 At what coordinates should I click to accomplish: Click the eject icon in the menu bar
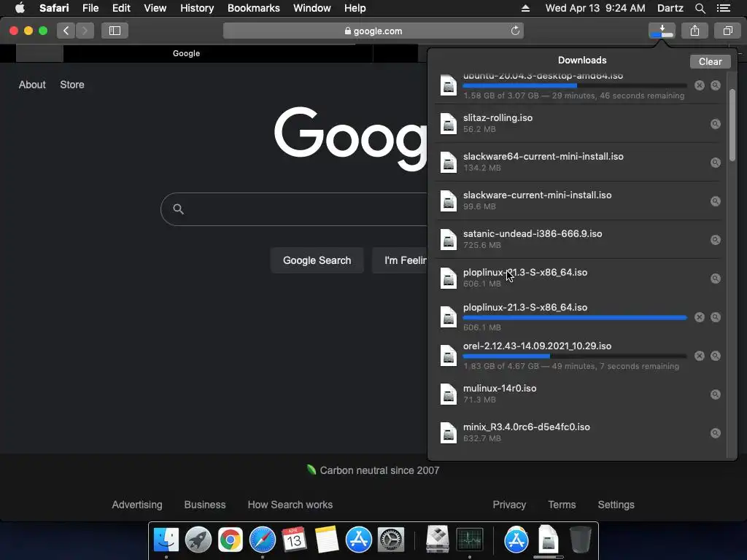[525, 8]
